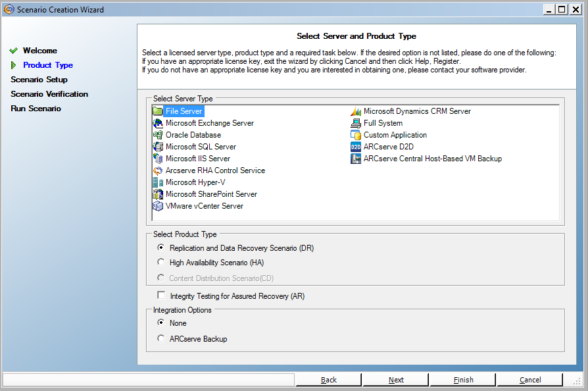Viewport: 588px width, 391px height.
Task: Click the Microsoft Dynamics CRM Server icon
Action: [356, 111]
